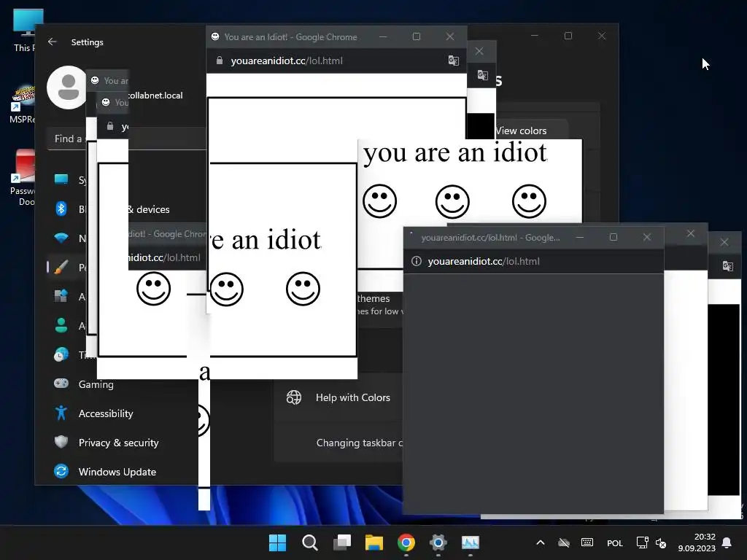Open Task View on the taskbar

342,542
